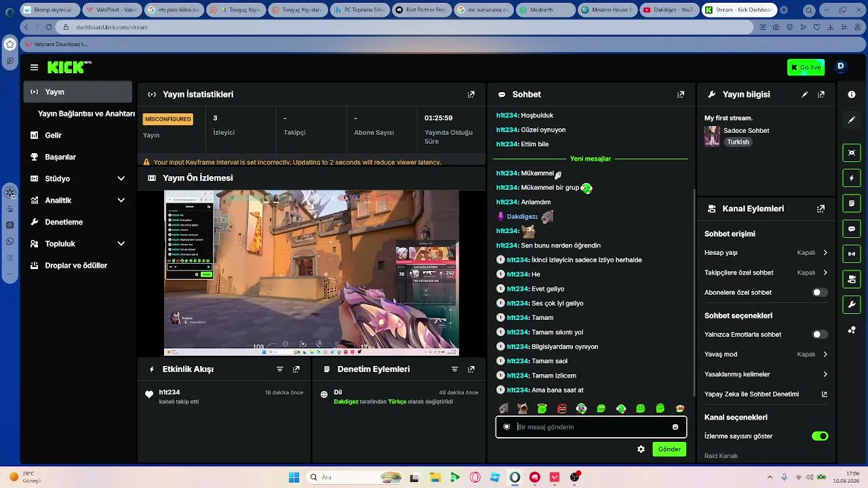The image size is (868, 488).
Task: Click the Gönder send button
Action: coord(669,449)
